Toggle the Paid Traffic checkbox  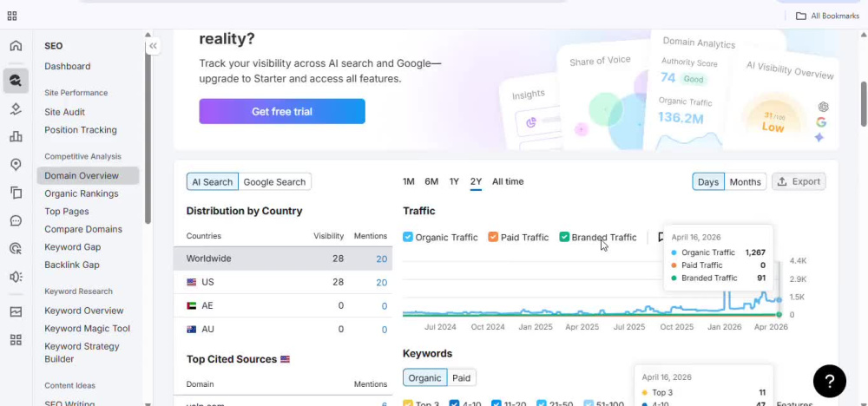click(493, 238)
